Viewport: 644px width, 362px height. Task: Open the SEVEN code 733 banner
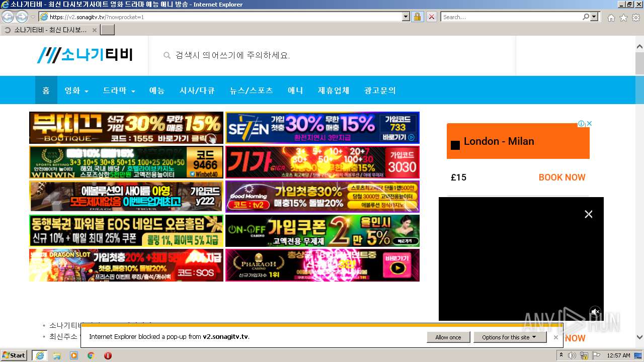pyautogui.click(x=323, y=128)
